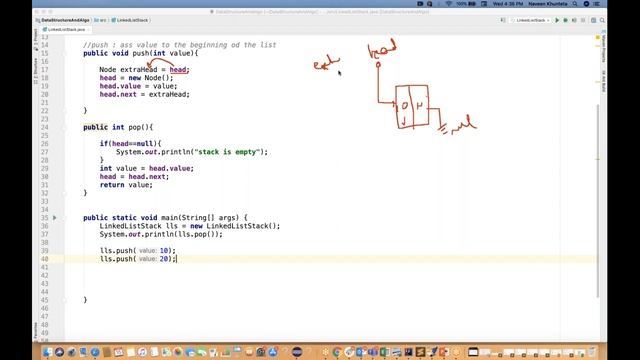Click fold end marker at line 22
640x360 pixels.
point(64,111)
